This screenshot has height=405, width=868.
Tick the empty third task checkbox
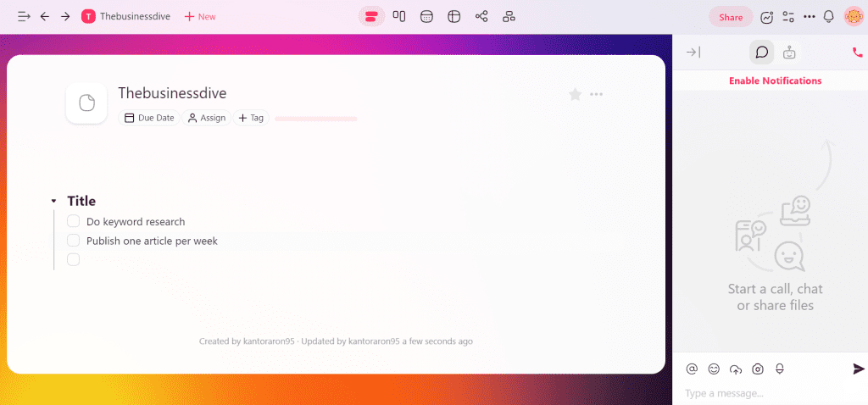coord(74,259)
